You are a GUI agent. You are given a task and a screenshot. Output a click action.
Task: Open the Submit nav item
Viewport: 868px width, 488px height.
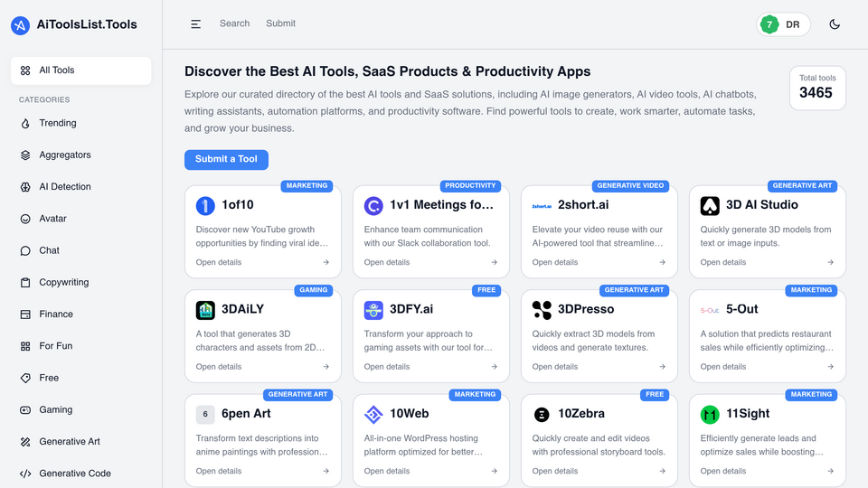point(280,23)
